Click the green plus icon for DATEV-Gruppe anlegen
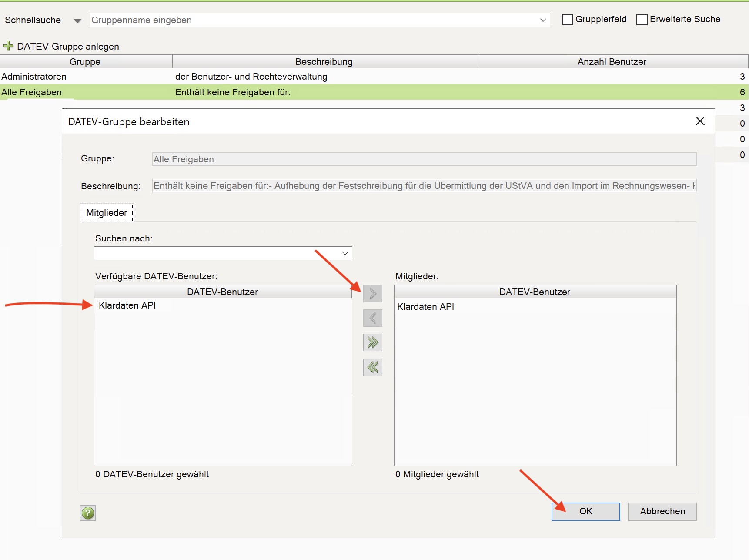The image size is (749, 560). pos(8,46)
